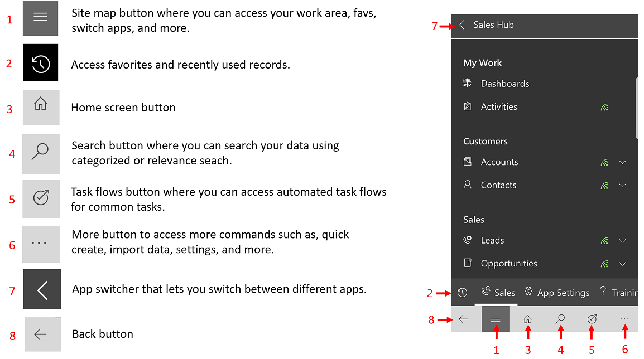The image size is (644, 359).
Task: Click the legend back arrow tile
Action: point(43,334)
